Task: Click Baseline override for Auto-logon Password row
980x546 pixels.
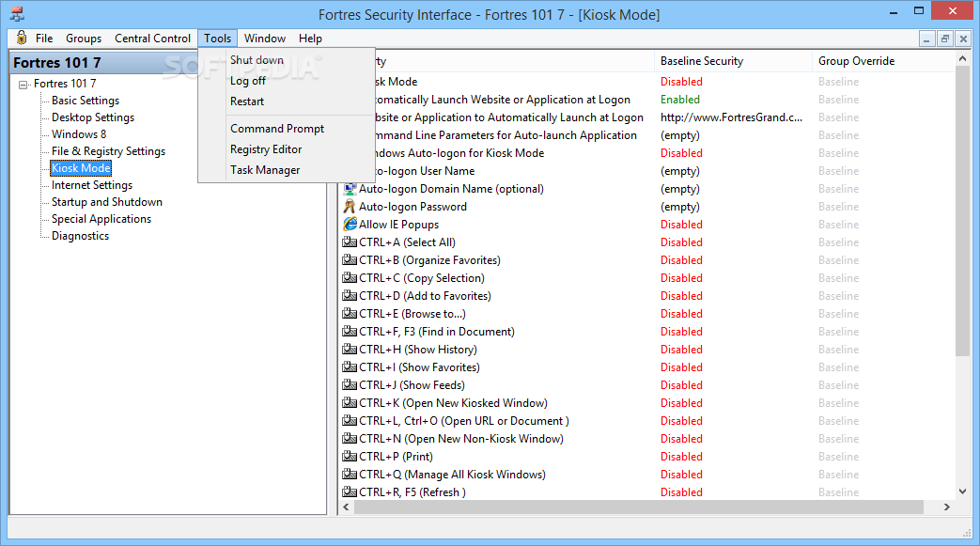Action: click(x=839, y=207)
